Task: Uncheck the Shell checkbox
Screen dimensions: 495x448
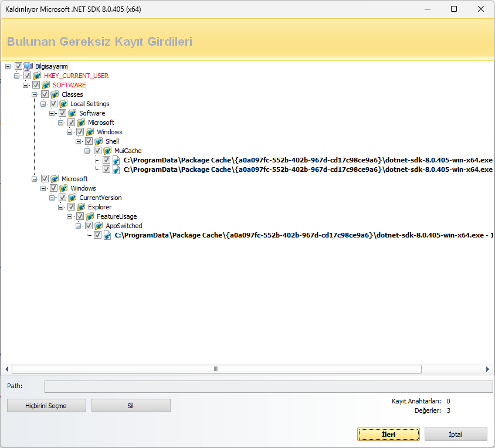Action: pos(89,141)
